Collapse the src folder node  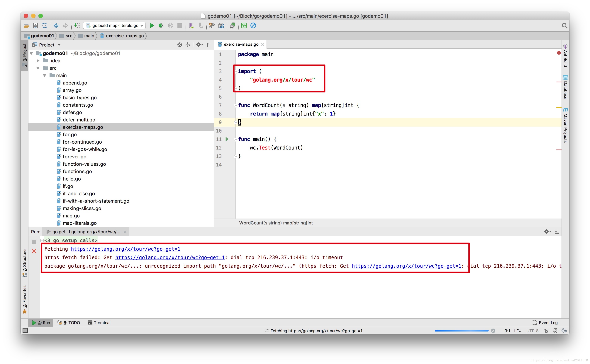click(38, 68)
